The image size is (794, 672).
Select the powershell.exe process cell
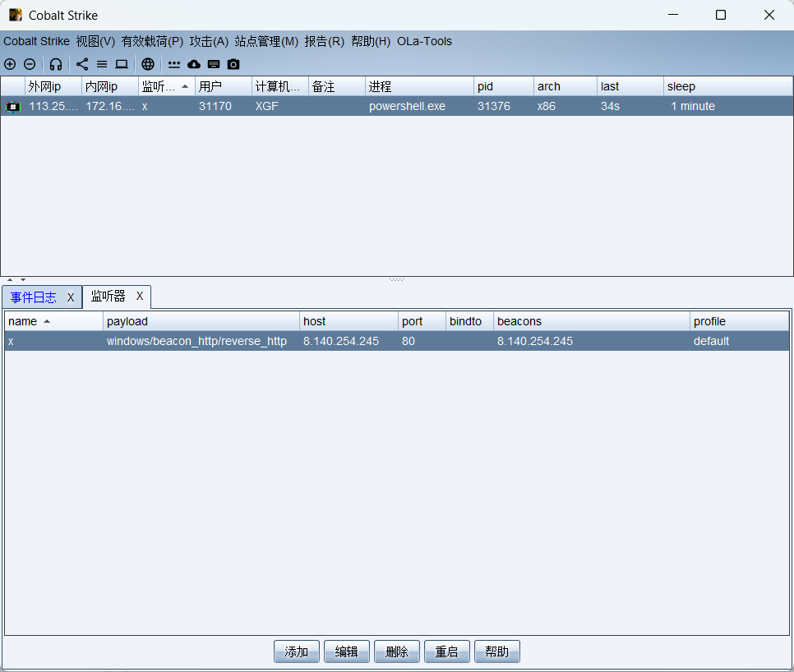[x=419, y=106]
